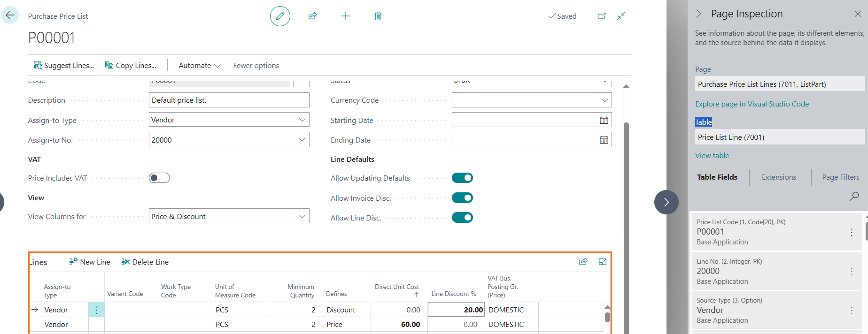The width and height of the screenshot is (868, 334).
Task: Click Delete Line action
Action: pyautogui.click(x=145, y=262)
